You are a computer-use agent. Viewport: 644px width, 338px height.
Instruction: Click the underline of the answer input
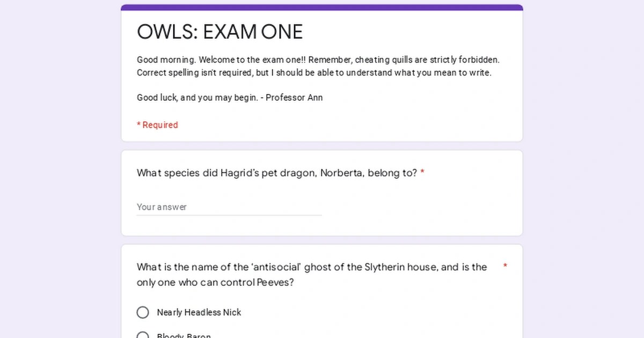(229, 215)
